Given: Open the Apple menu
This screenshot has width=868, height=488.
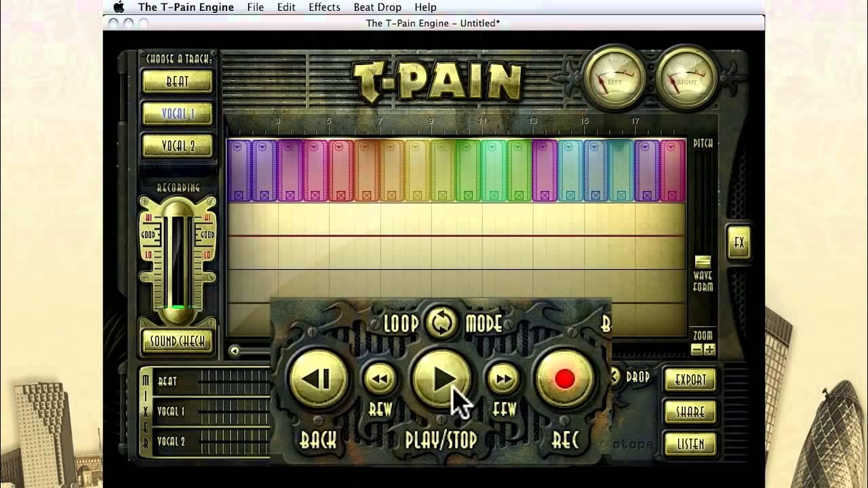Looking at the screenshot, I should [x=119, y=7].
